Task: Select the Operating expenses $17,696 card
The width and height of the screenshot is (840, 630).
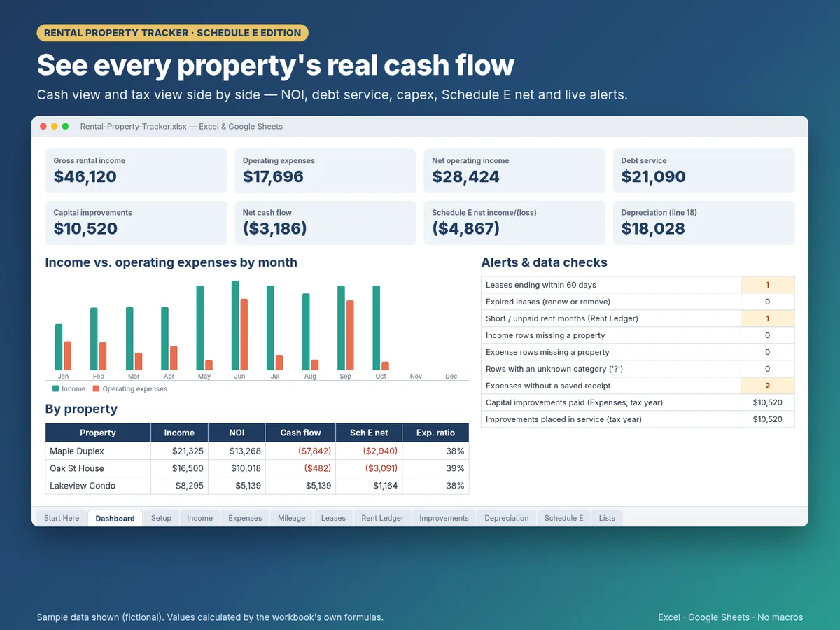Action: [x=325, y=171]
